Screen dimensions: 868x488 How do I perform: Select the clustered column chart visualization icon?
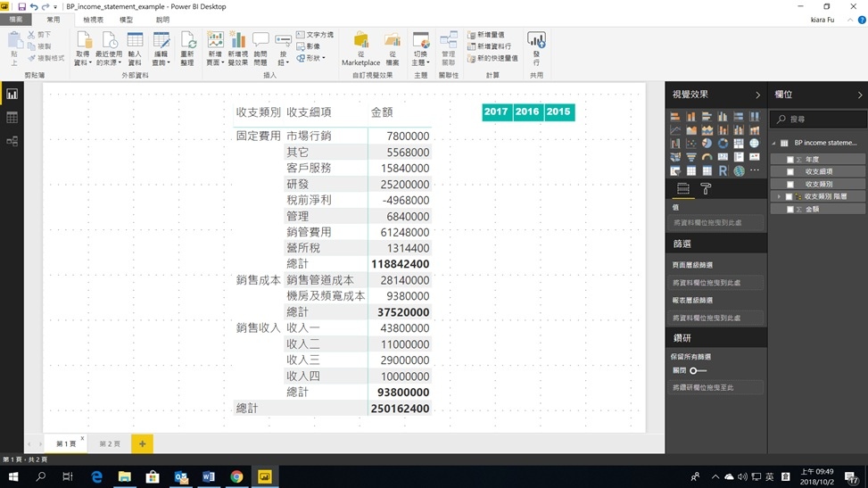(723, 116)
